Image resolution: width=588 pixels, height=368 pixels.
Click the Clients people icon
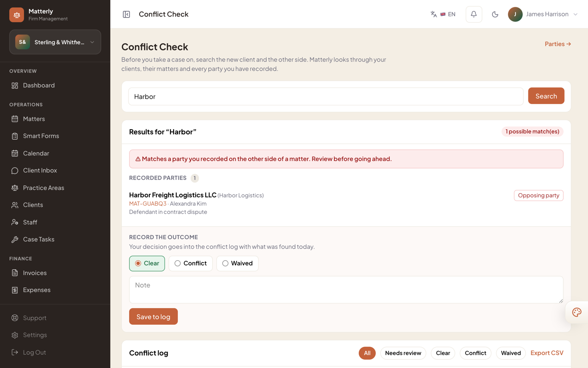click(x=15, y=205)
